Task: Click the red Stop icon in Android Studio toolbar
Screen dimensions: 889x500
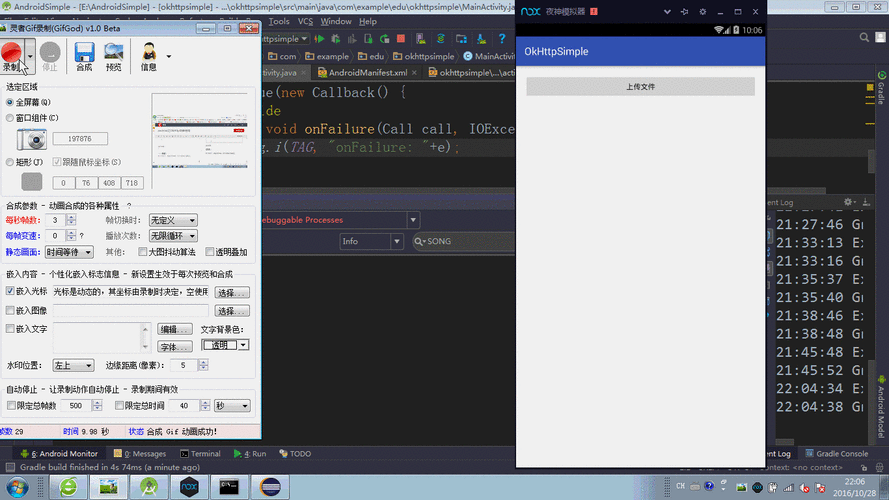Action: point(401,39)
